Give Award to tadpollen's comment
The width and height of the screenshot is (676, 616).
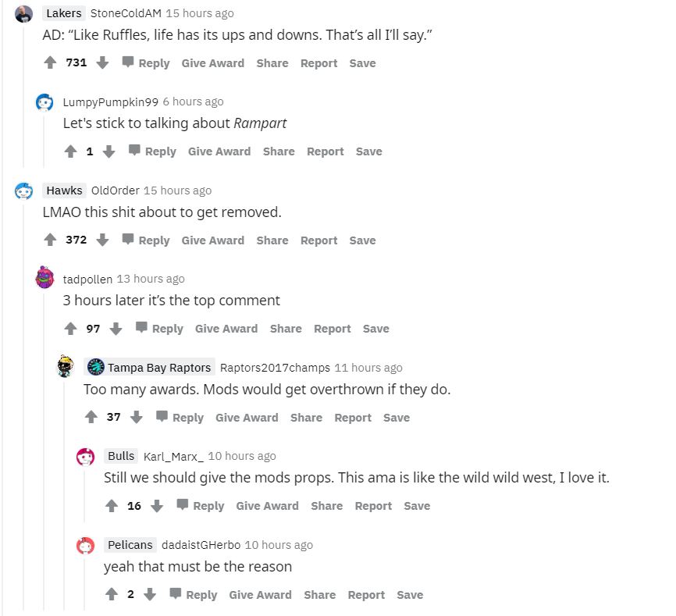(x=226, y=329)
